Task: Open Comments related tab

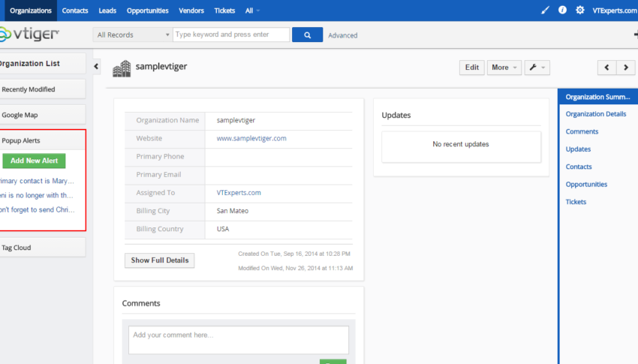Action: 582,131
